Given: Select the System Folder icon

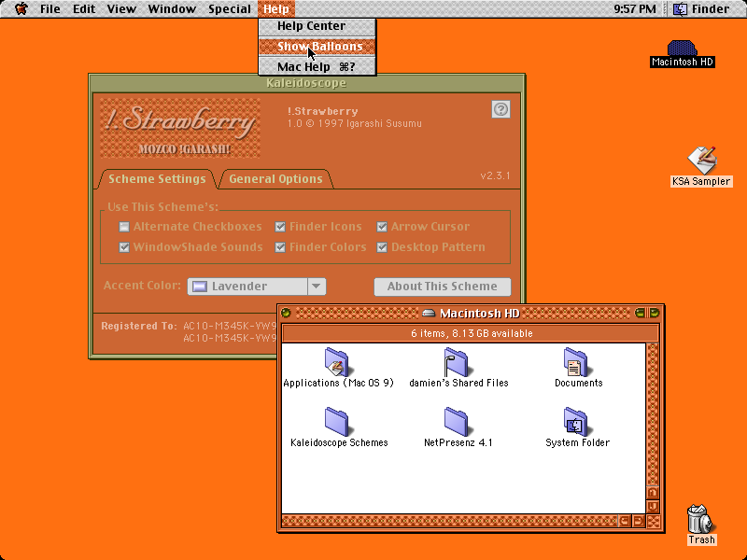Looking at the screenshot, I should point(576,422).
